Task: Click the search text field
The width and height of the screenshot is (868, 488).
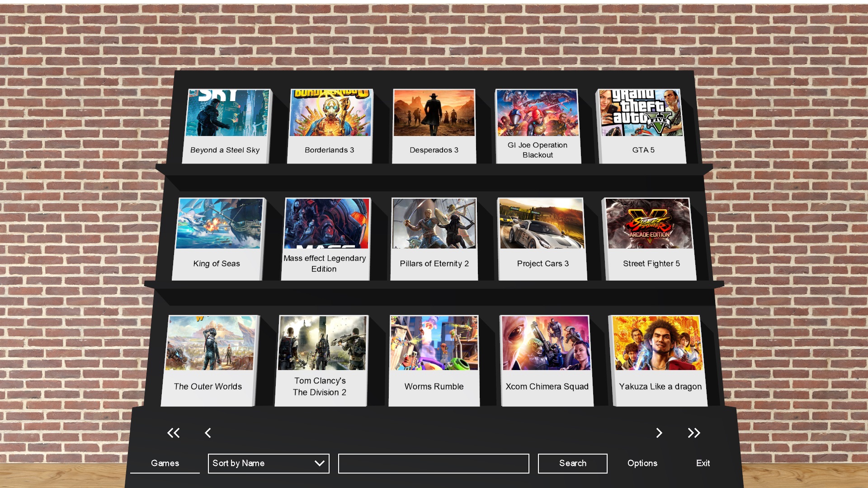Action: pos(434,464)
